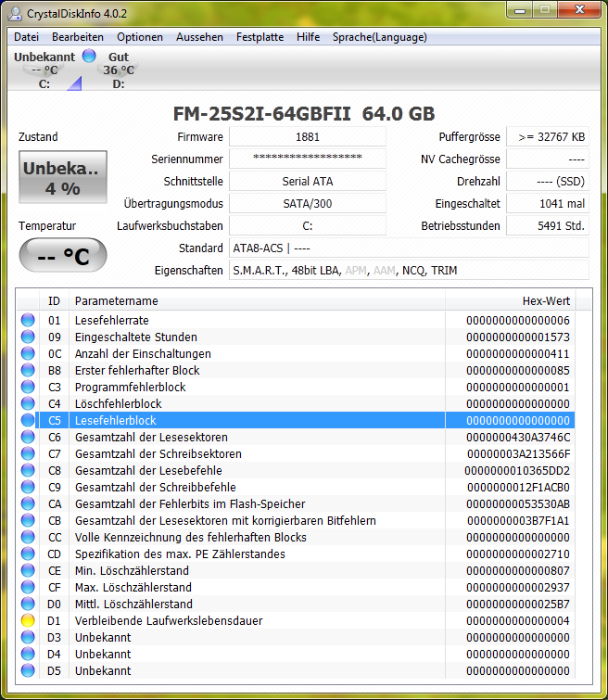The height and width of the screenshot is (700, 608).
Task: Click the Standard field ATA8-ACS
Action: (x=409, y=248)
